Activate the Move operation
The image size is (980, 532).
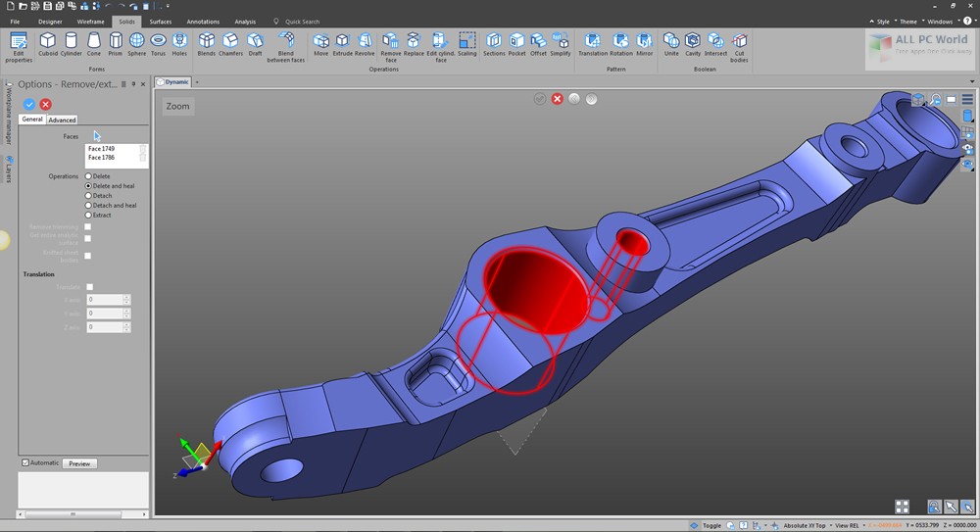click(x=320, y=44)
